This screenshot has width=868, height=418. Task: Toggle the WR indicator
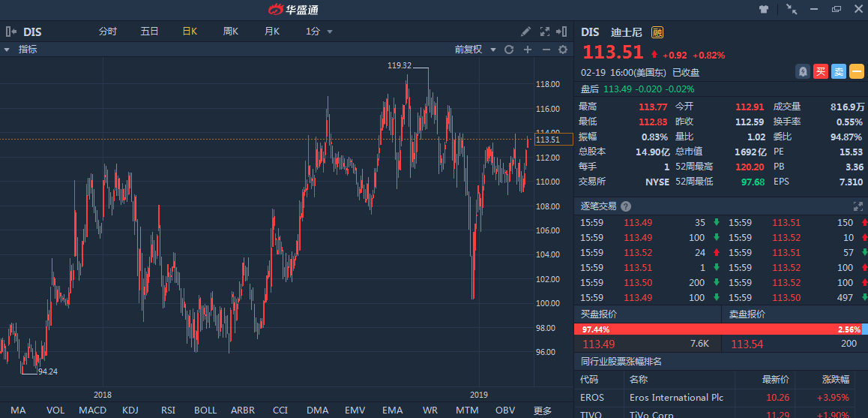430,410
